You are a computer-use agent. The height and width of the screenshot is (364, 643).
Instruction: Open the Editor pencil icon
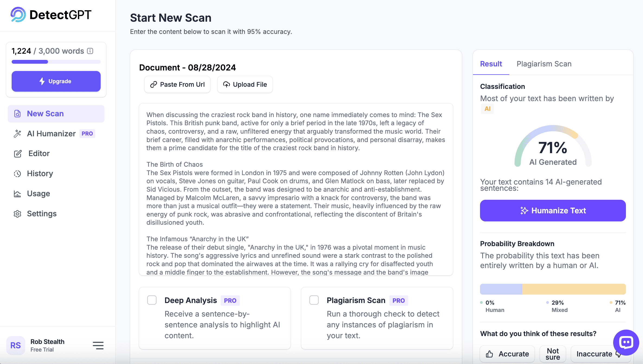click(18, 154)
